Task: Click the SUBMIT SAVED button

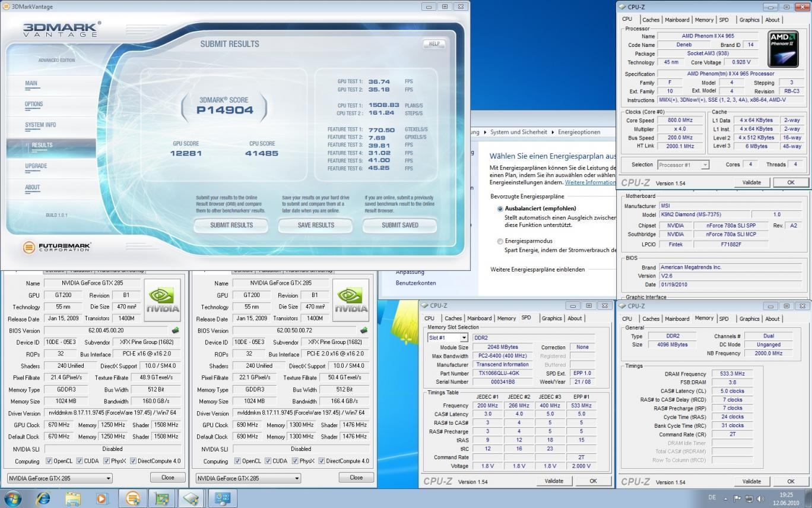Action: click(399, 225)
